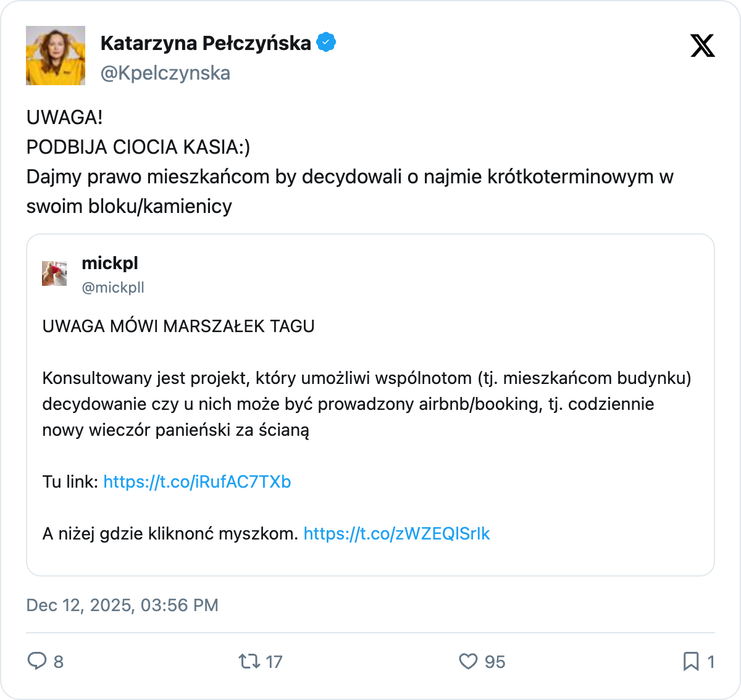Click the reply speech bubble icon
The image size is (741, 700).
pos(37,662)
